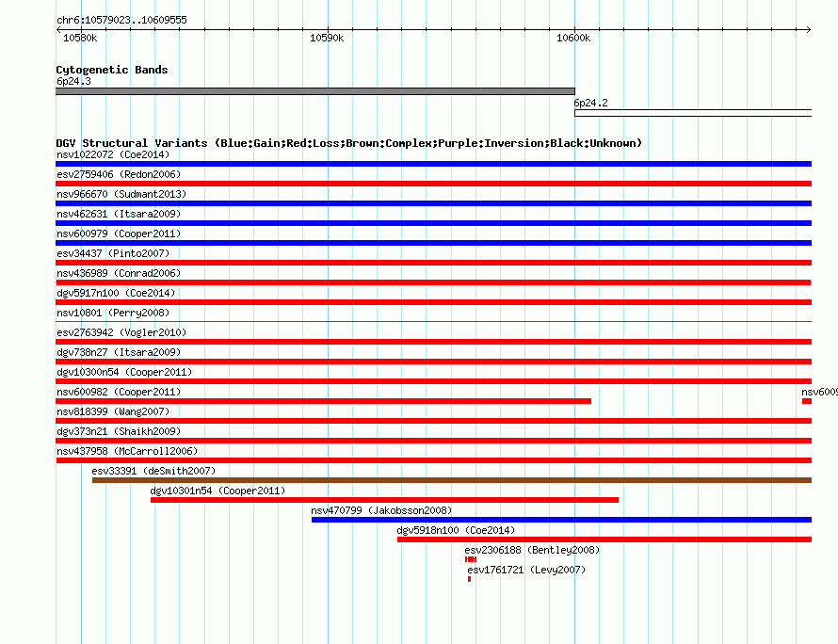Open nsv437958 (McCarroll2006) variant entry
This screenshot has height=644, width=838.
point(127,451)
